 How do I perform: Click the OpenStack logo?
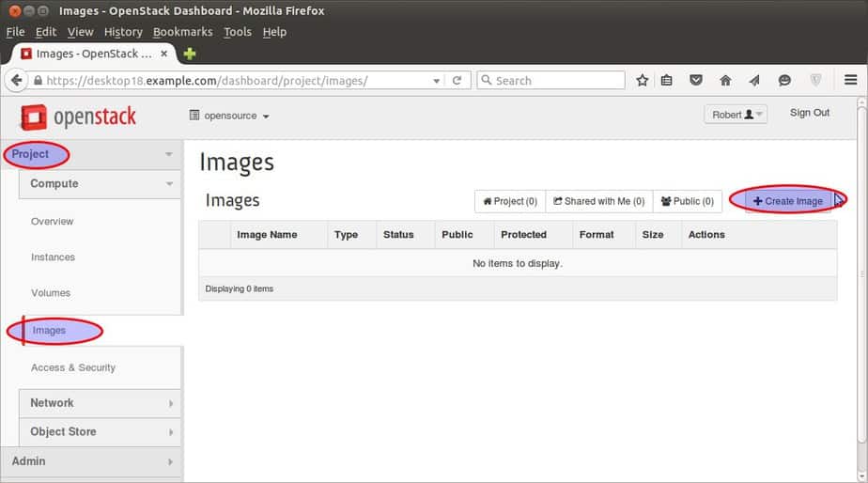click(x=78, y=117)
